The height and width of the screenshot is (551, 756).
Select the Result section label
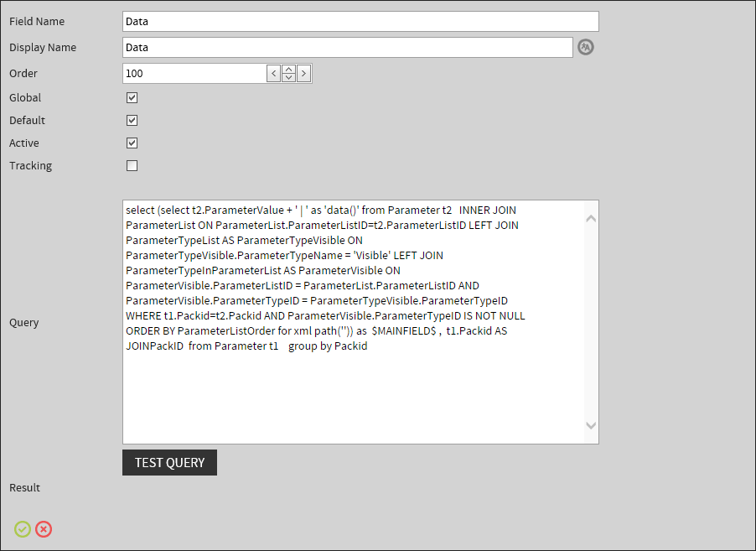[x=24, y=487]
